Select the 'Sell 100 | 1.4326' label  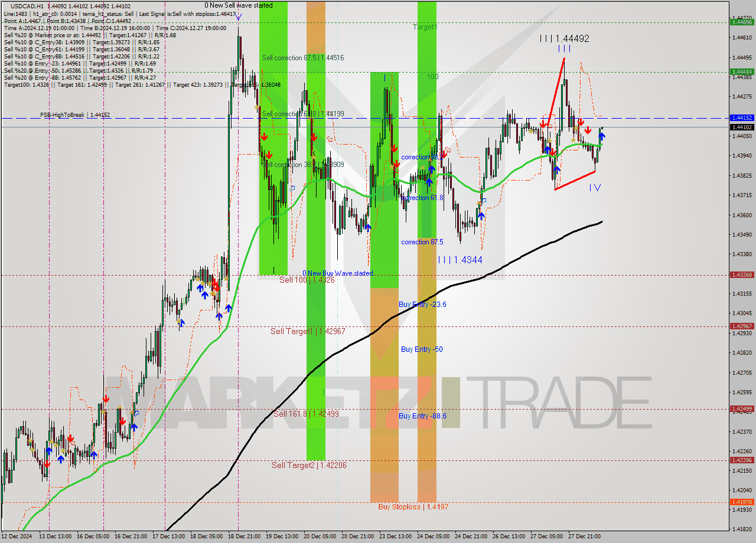point(307,280)
